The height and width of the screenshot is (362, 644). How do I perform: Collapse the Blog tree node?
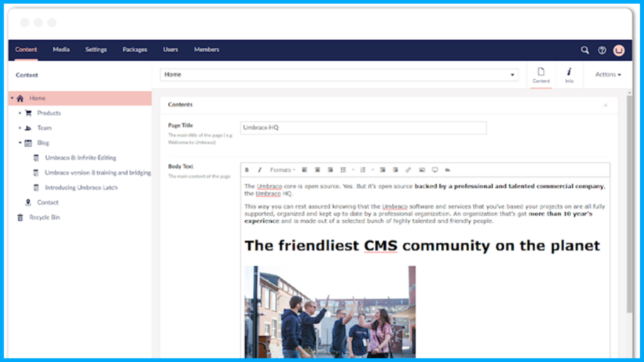click(19, 143)
